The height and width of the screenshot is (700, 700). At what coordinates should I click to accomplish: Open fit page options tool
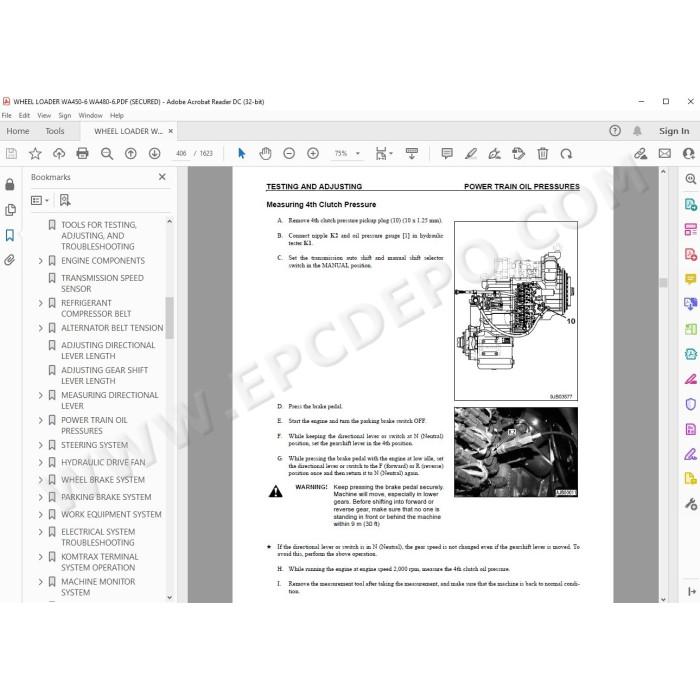(x=383, y=154)
